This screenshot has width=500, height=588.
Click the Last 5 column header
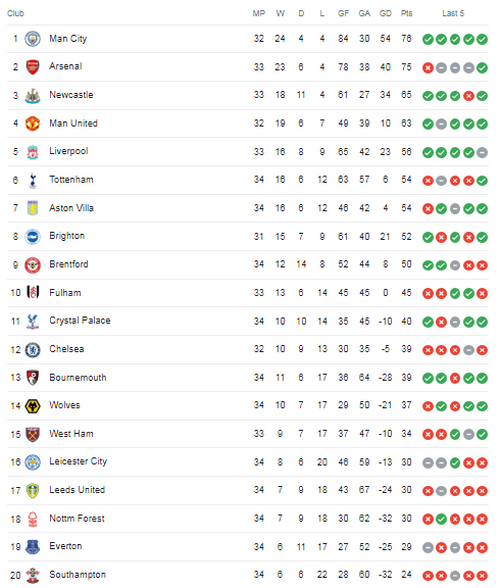point(453,14)
